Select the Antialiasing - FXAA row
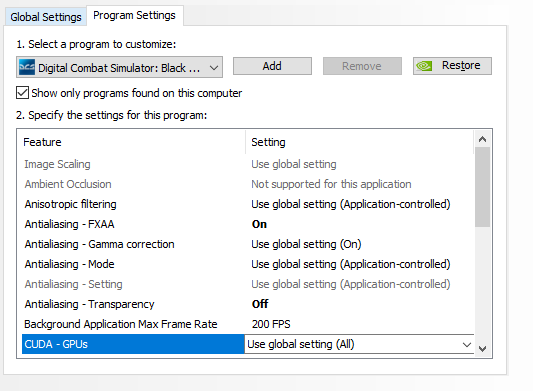This screenshot has height=391, width=533. click(x=248, y=224)
